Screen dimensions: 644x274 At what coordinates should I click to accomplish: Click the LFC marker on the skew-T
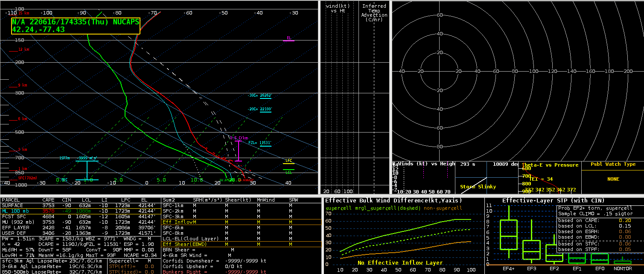coord(289,161)
